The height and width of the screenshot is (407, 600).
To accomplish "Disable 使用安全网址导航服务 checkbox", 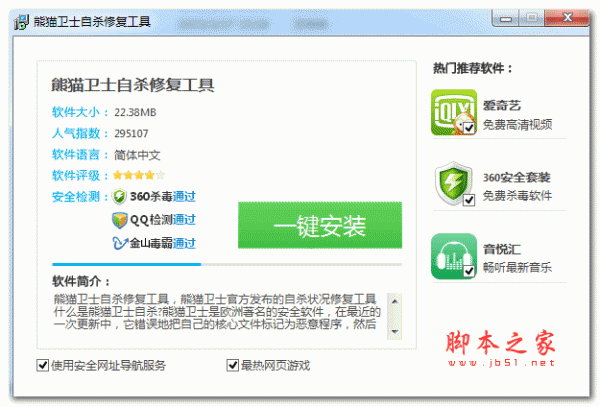I will coord(42,365).
